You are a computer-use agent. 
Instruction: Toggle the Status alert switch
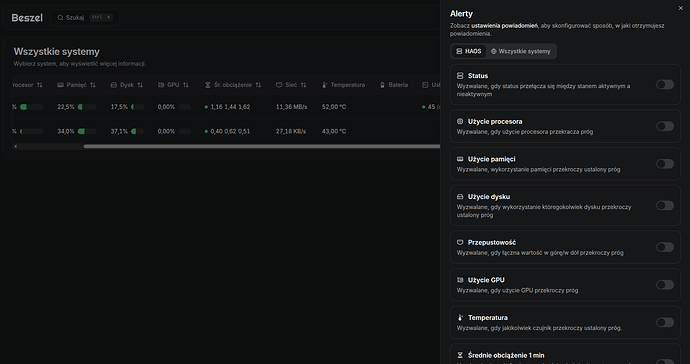click(x=664, y=85)
